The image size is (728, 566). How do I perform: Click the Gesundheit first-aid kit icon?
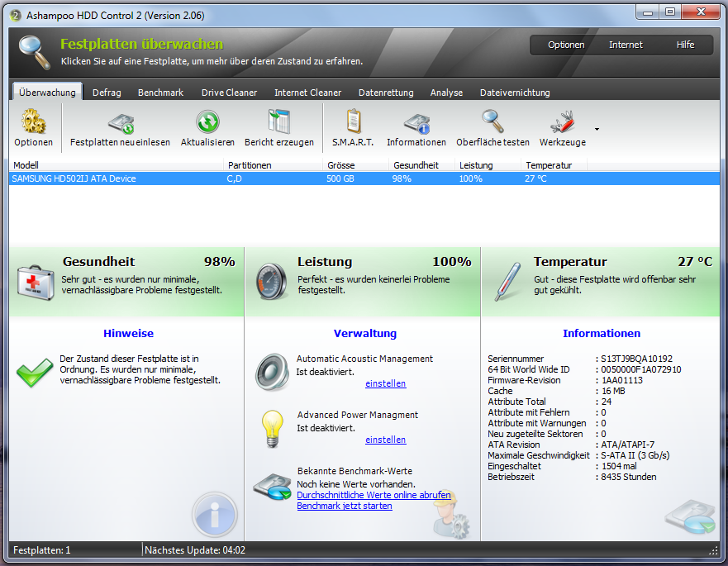pos(36,283)
